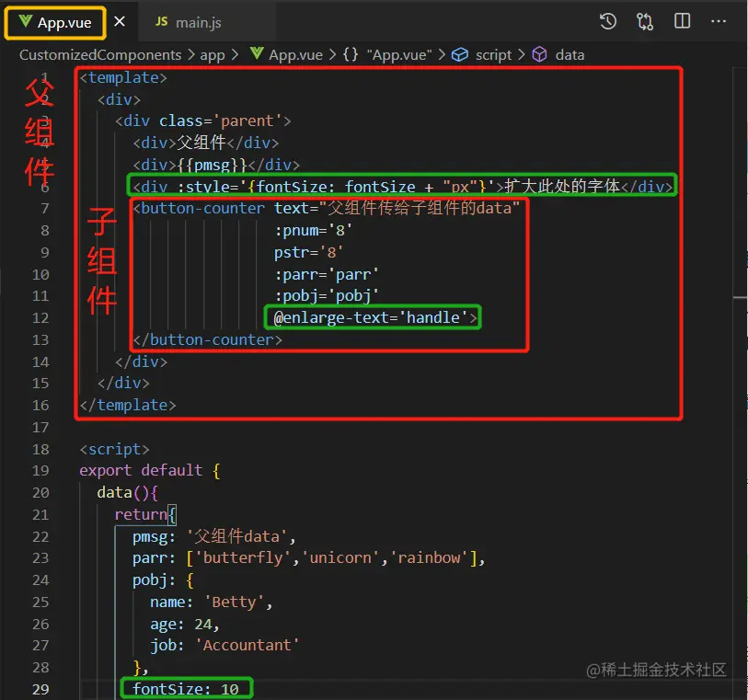Click the export default statement
Viewport: 748px width, 700px height.
(x=141, y=471)
